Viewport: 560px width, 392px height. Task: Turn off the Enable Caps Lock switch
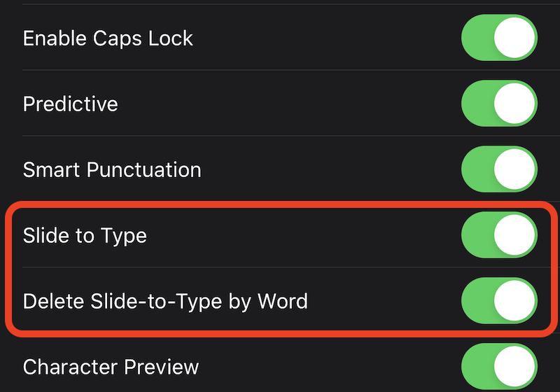click(x=499, y=38)
